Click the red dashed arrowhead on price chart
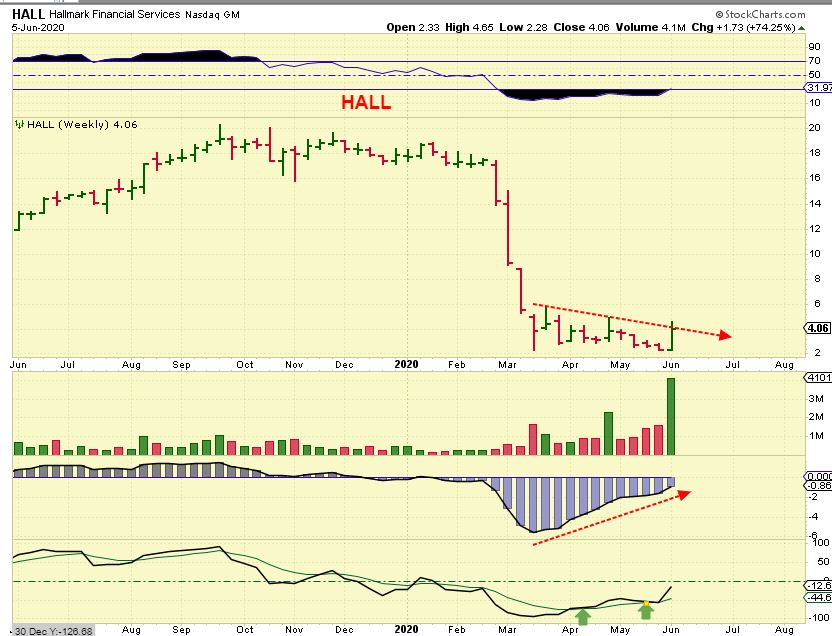The height and width of the screenshot is (636, 832). click(724, 335)
